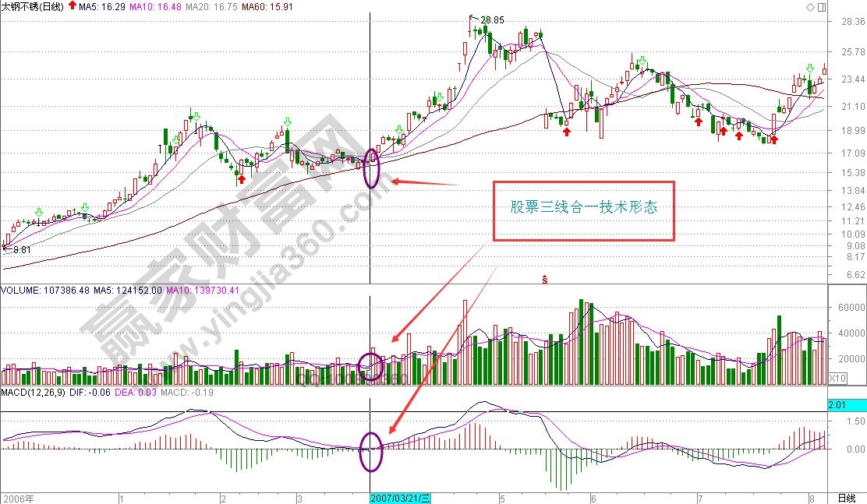Select the red buy-signal arrow under the candles
Screen dimensions: 867x504
[x=242, y=178]
